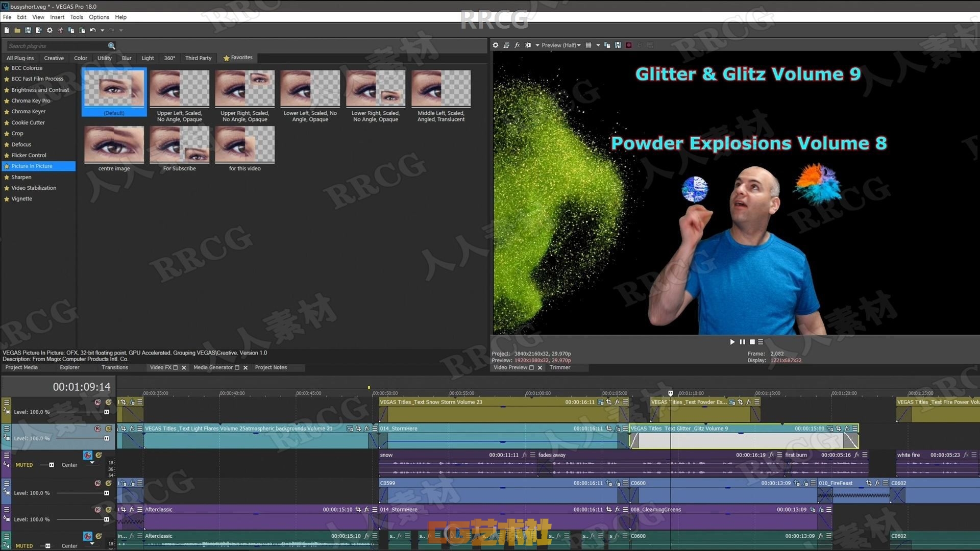Click the Render As icon in the toolbar
The height and width of the screenshot is (551, 980).
tap(39, 30)
